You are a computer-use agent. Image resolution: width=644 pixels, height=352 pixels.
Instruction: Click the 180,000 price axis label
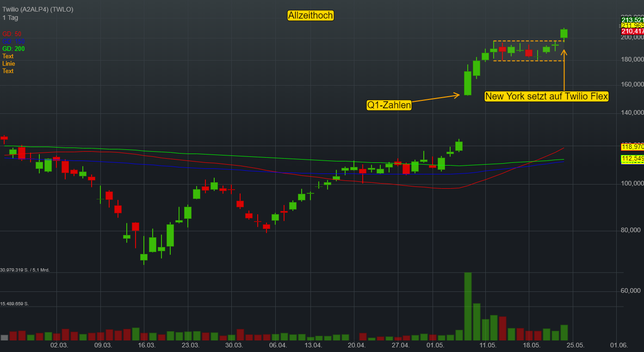[x=633, y=60]
